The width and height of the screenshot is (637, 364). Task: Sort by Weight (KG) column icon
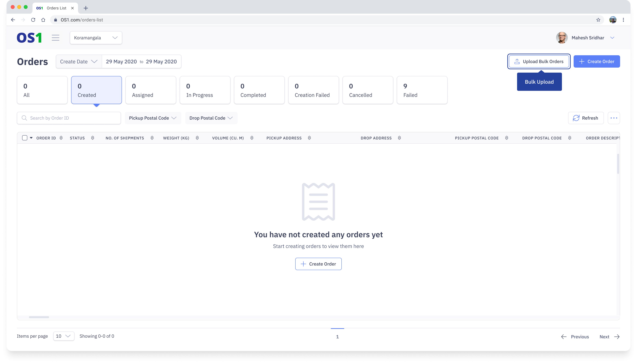click(197, 138)
